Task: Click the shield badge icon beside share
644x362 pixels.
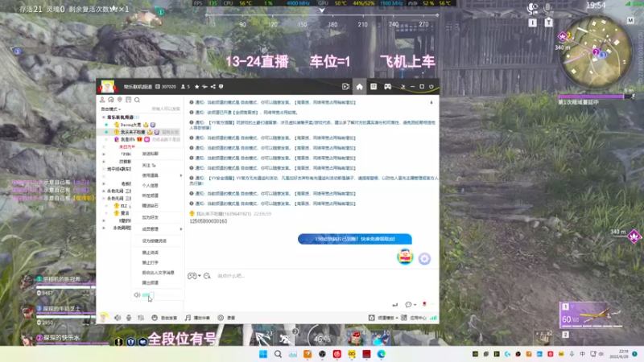Action: click(x=221, y=87)
